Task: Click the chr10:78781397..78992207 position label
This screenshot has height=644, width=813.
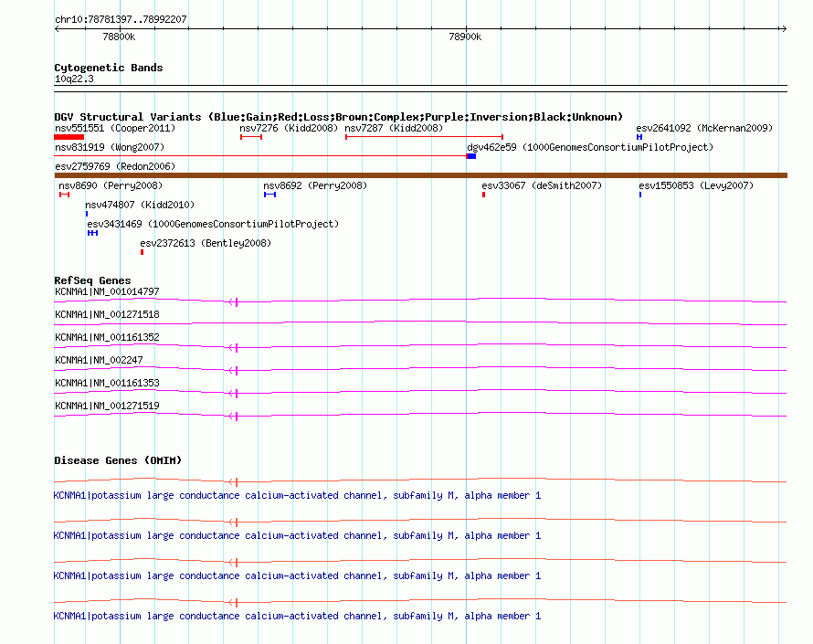Action: [x=121, y=19]
